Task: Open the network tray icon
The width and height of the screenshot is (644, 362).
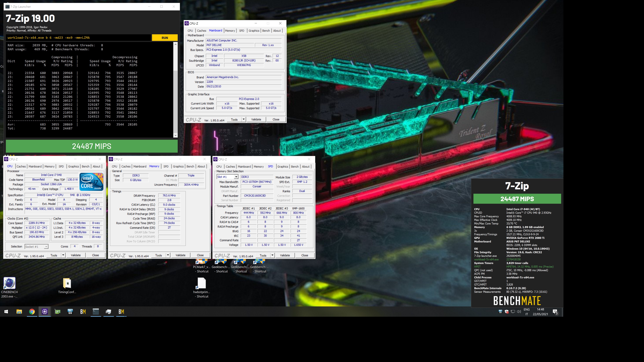Action: pos(513,312)
